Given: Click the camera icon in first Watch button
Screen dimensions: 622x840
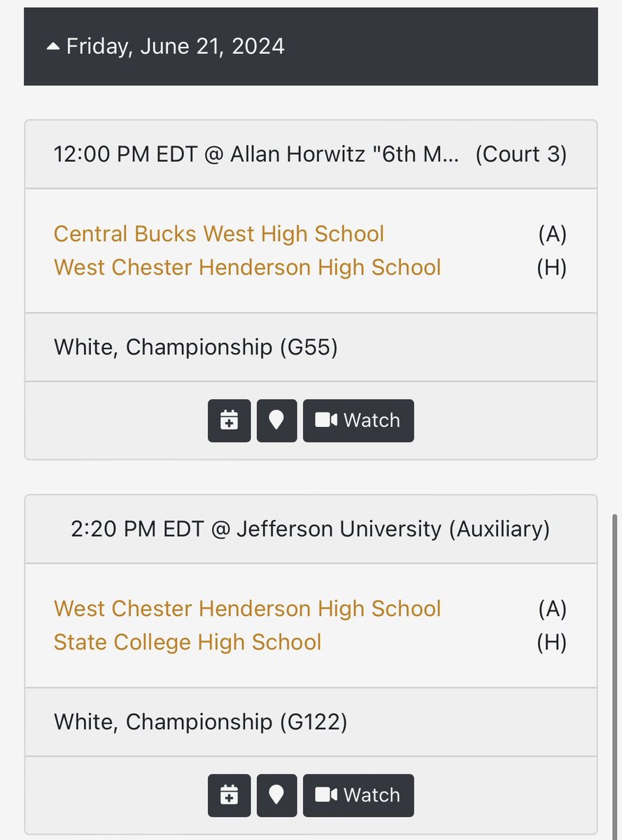Looking at the screenshot, I should tap(326, 421).
